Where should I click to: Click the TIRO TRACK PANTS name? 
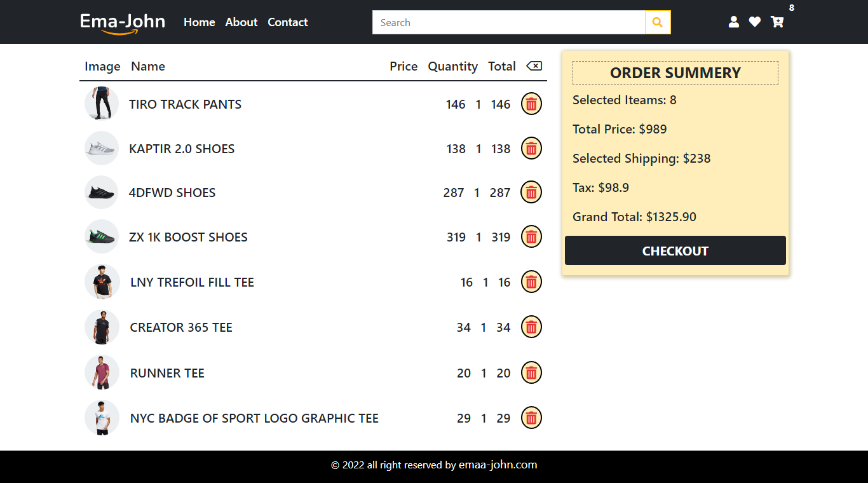tap(186, 104)
